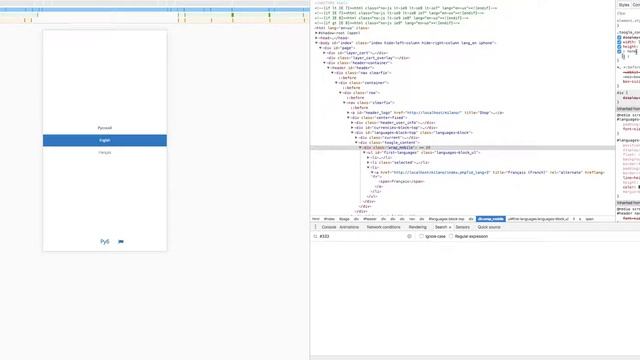
Task: Open the Sensors drawer tab
Action: tap(462, 227)
